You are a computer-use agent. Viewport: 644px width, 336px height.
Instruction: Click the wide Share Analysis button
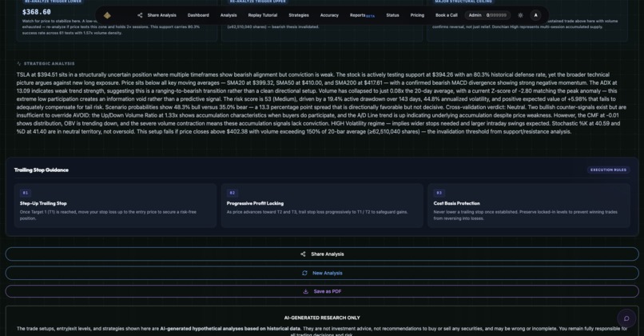pyautogui.click(x=322, y=254)
